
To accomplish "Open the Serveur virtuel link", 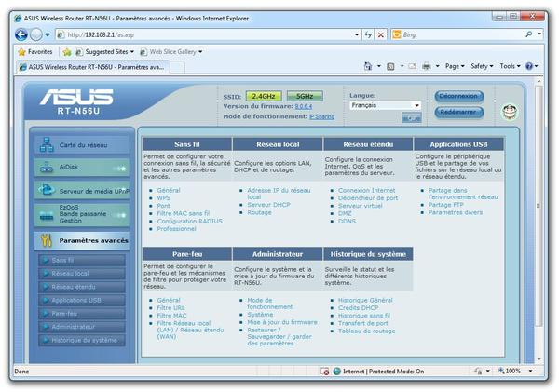I will [x=360, y=206].
